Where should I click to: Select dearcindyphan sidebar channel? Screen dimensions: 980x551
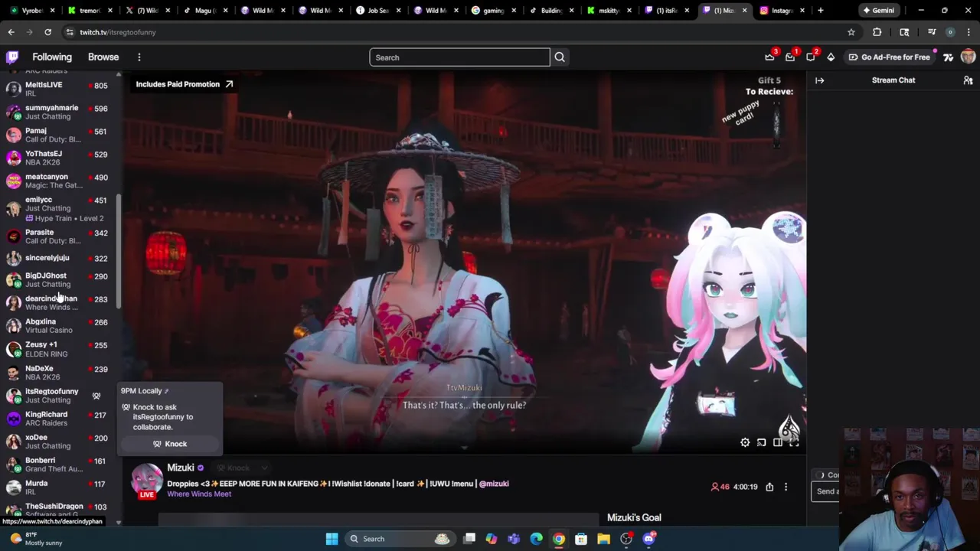pyautogui.click(x=60, y=302)
